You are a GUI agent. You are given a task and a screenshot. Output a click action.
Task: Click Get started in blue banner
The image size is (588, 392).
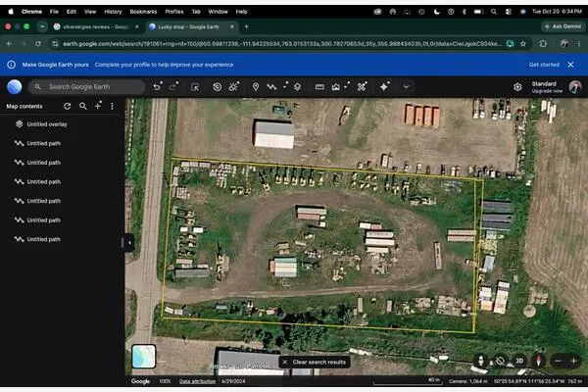[544, 65]
